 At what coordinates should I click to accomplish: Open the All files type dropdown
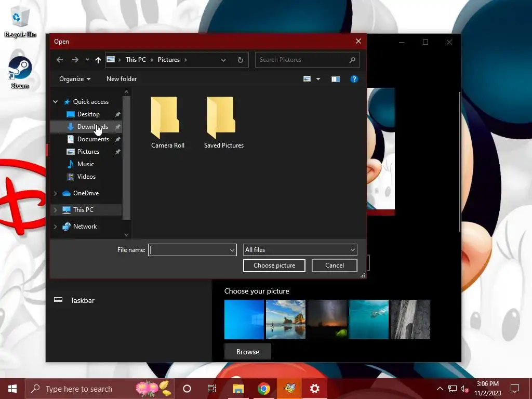point(300,250)
